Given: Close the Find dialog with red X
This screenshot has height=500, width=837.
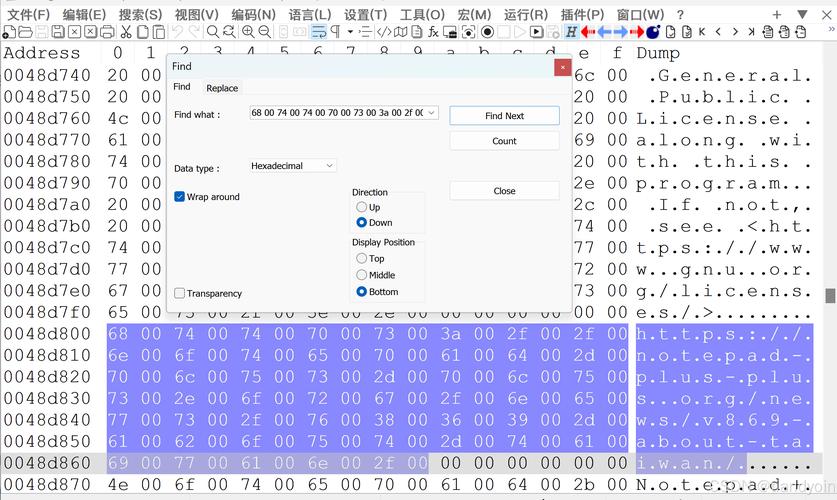Looking at the screenshot, I should [563, 67].
